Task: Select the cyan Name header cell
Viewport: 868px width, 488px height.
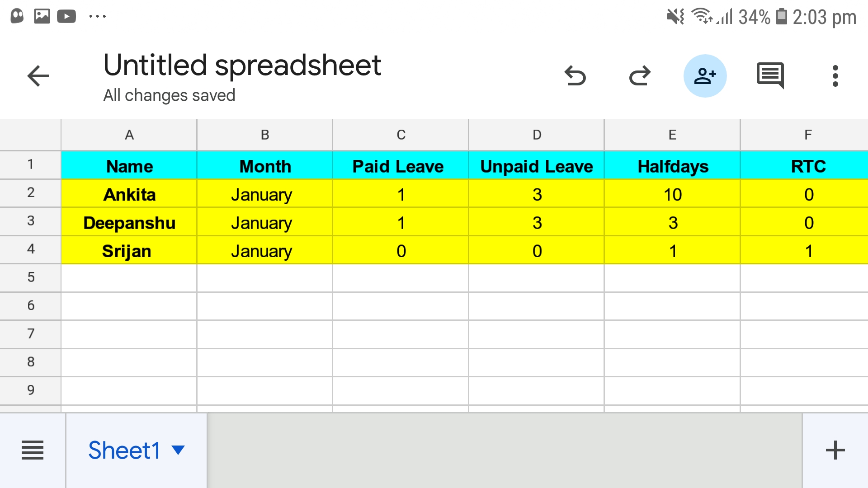Action: click(x=129, y=166)
